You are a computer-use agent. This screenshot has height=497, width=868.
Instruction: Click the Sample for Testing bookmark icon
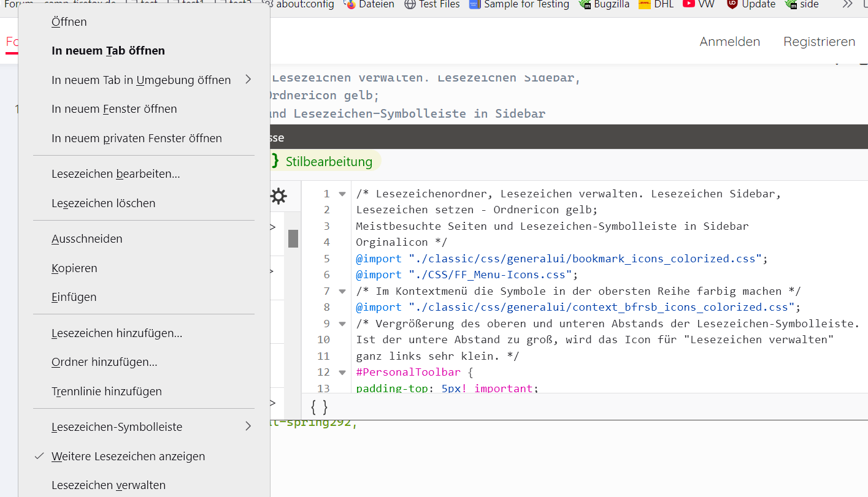coord(475,4)
